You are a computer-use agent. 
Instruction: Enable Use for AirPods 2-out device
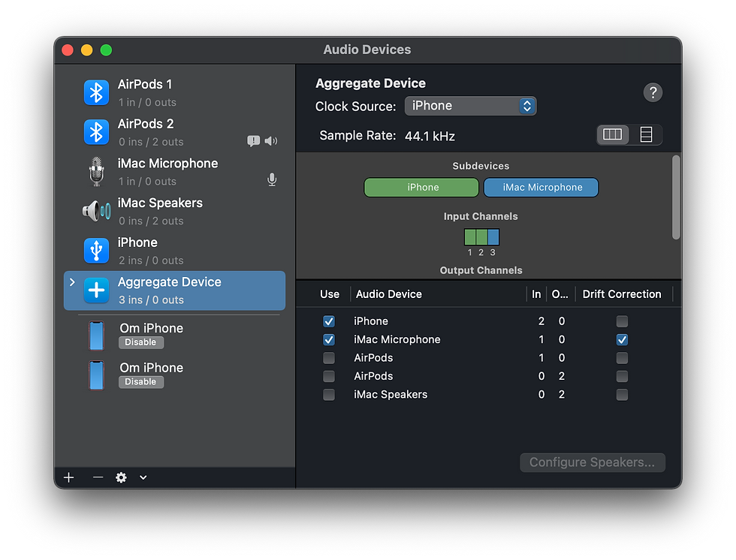pos(329,376)
